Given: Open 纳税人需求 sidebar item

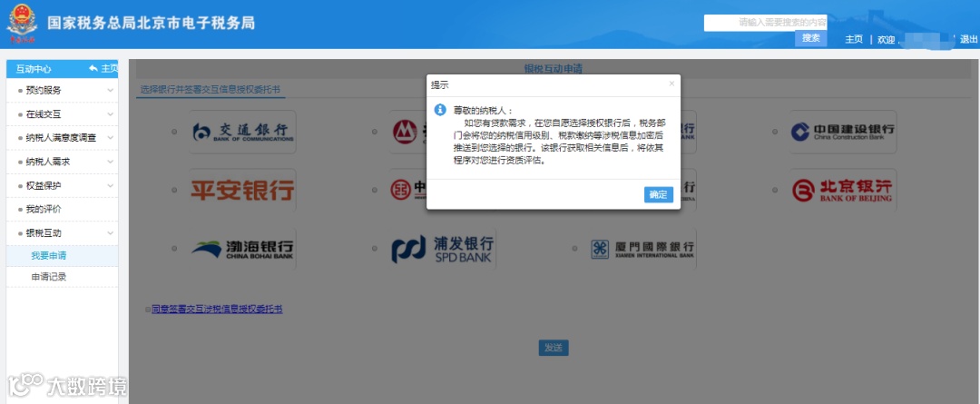Looking at the screenshot, I should (62, 162).
